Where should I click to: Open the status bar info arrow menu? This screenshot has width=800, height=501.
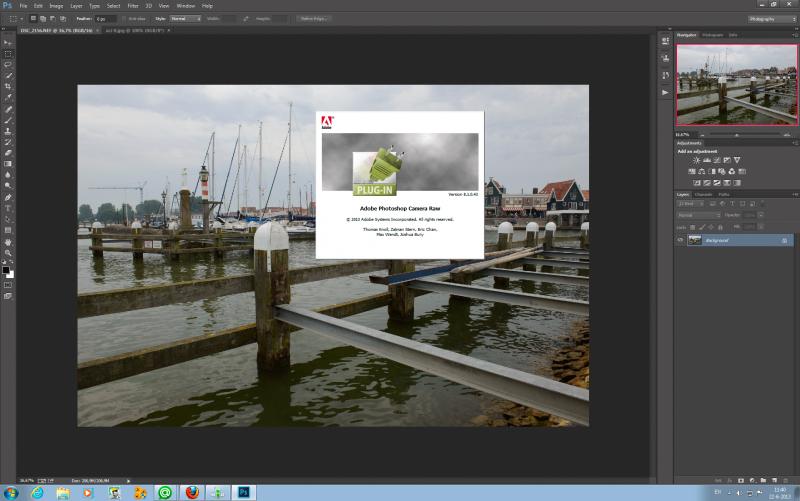(128, 481)
